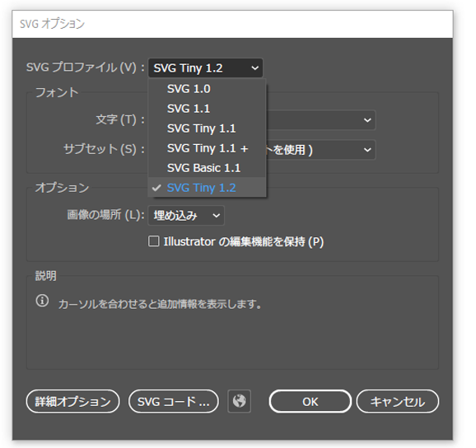Select checked SVG Tiny 1.2 entry
The image size is (476, 448).
pos(207,188)
